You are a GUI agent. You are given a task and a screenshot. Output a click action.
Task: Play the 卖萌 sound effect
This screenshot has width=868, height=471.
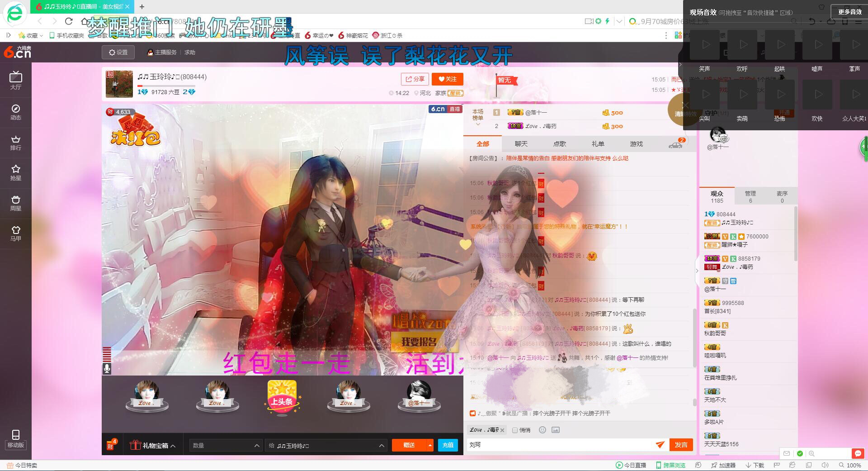pos(743,95)
